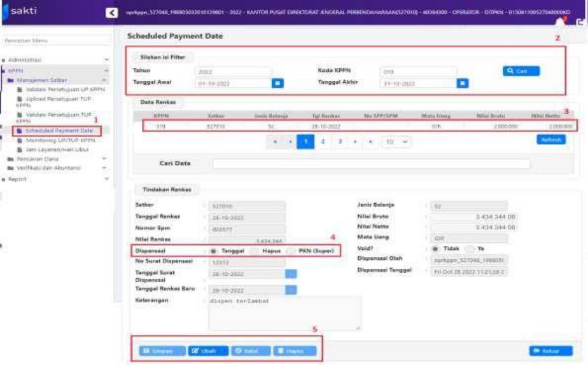Open calendar picker for Tanggal Akhir
Viewport: 588px width, 366px height.
463,83
